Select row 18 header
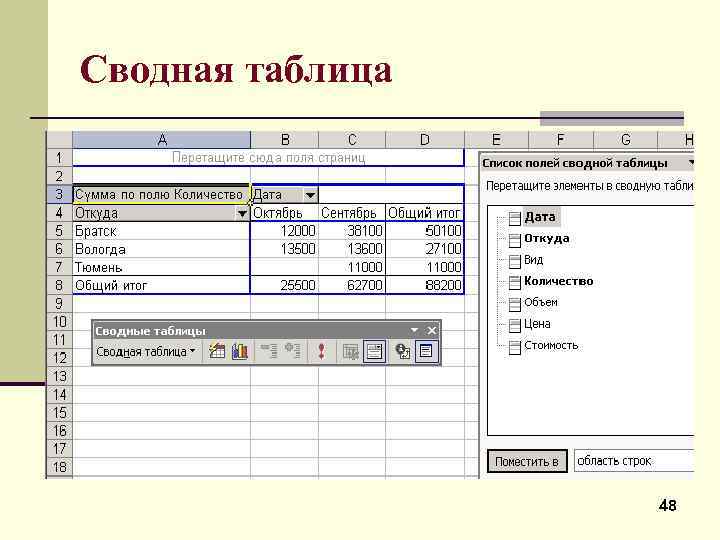720x540 pixels. click(59, 467)
